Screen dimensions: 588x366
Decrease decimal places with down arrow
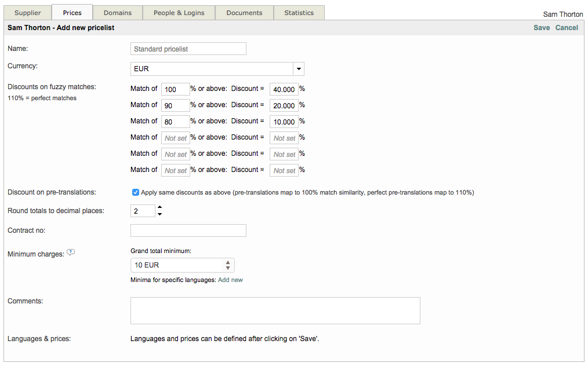tap(159, 214)
